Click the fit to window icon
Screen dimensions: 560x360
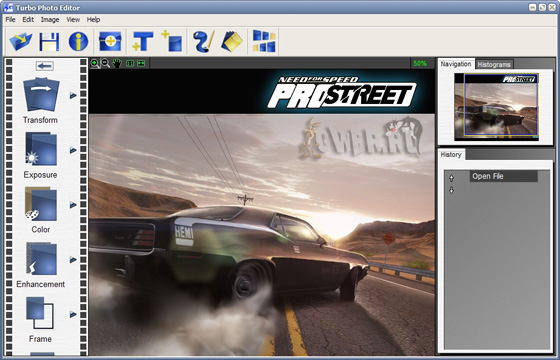tap(141, 63)
